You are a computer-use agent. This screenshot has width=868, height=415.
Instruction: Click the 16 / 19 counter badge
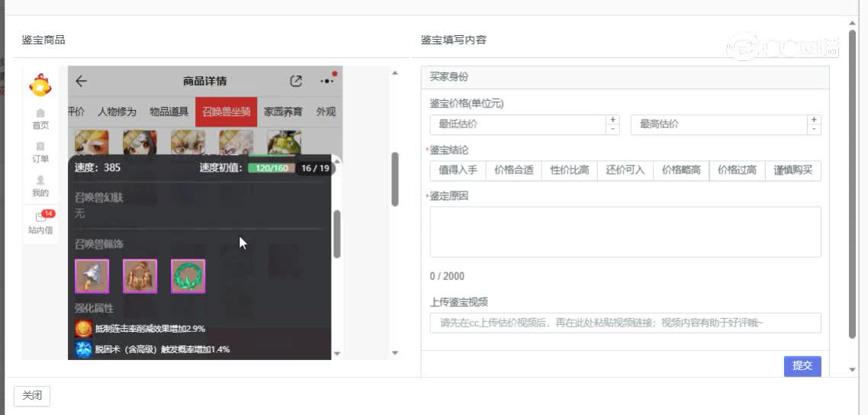[316, 168]
